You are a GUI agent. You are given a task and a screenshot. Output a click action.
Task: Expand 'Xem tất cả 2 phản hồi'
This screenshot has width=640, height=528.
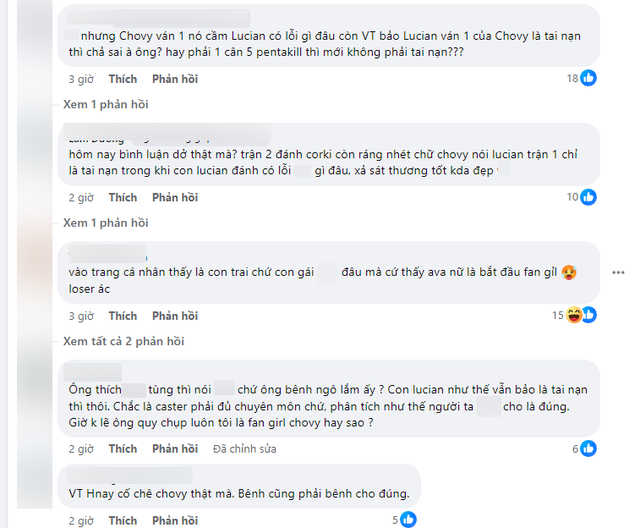tap(123, 342)
